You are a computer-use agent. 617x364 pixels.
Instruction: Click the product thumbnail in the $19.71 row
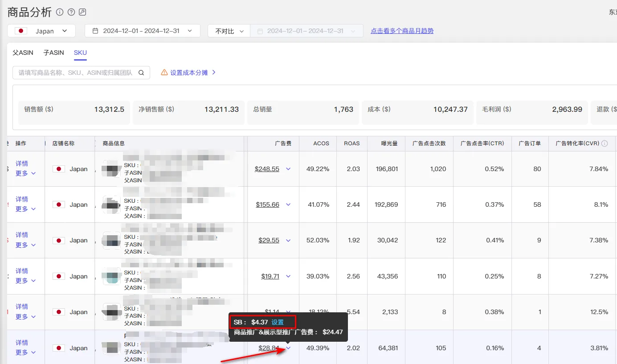coord(110,276)
